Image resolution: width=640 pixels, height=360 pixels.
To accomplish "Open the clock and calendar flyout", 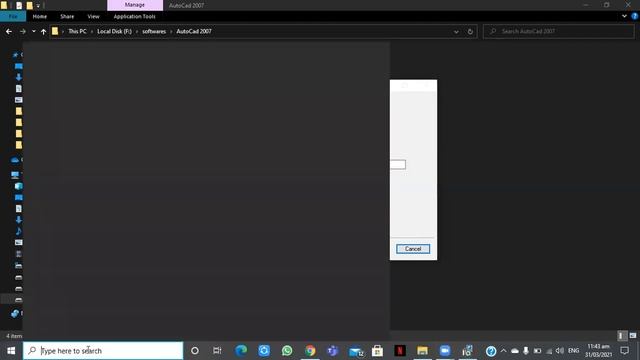I will [x=598, y=351].
